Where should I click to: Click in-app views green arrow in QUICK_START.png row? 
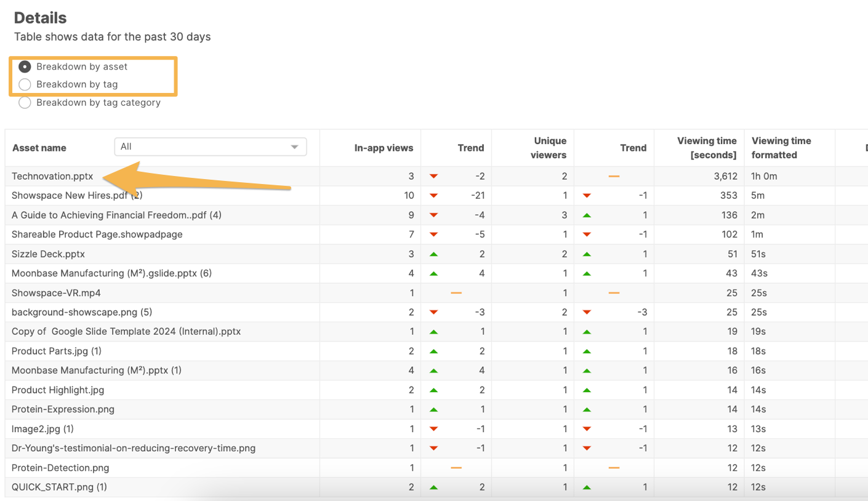(433, 487)
